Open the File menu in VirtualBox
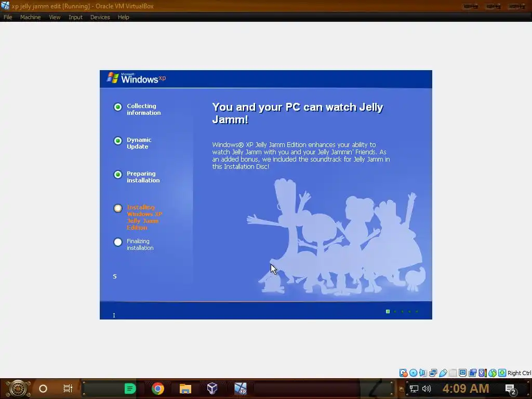 (8, 17)
